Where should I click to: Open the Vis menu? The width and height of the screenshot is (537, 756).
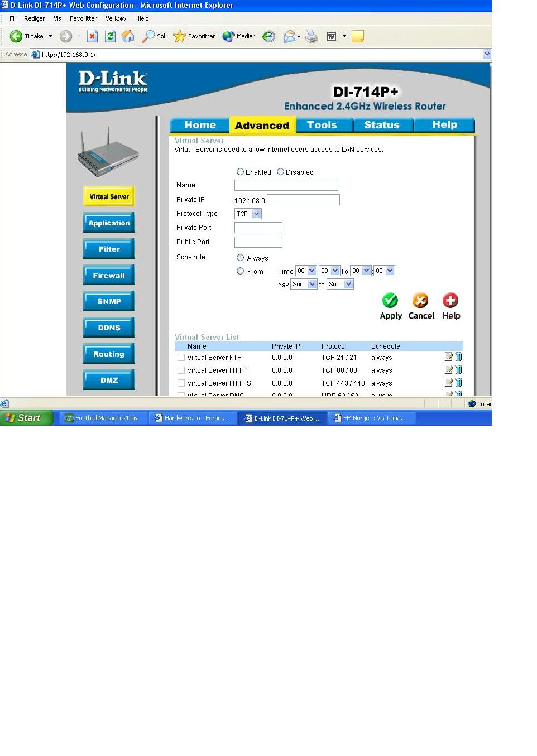coord(57,18)
